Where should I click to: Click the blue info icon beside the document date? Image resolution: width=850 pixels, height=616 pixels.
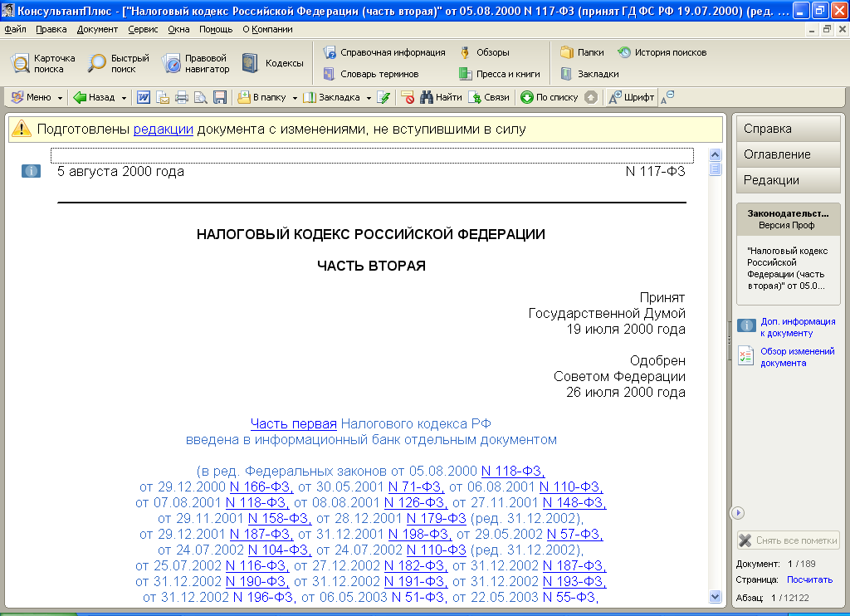(31, 171)
